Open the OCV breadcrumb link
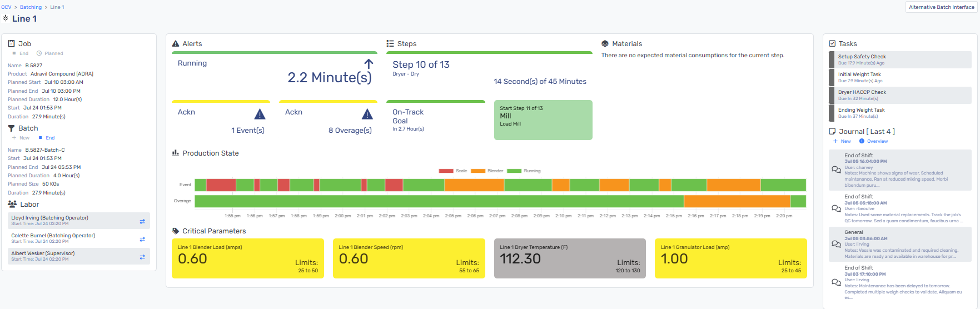This screenshot has width=980, height=309. point(6,7)
